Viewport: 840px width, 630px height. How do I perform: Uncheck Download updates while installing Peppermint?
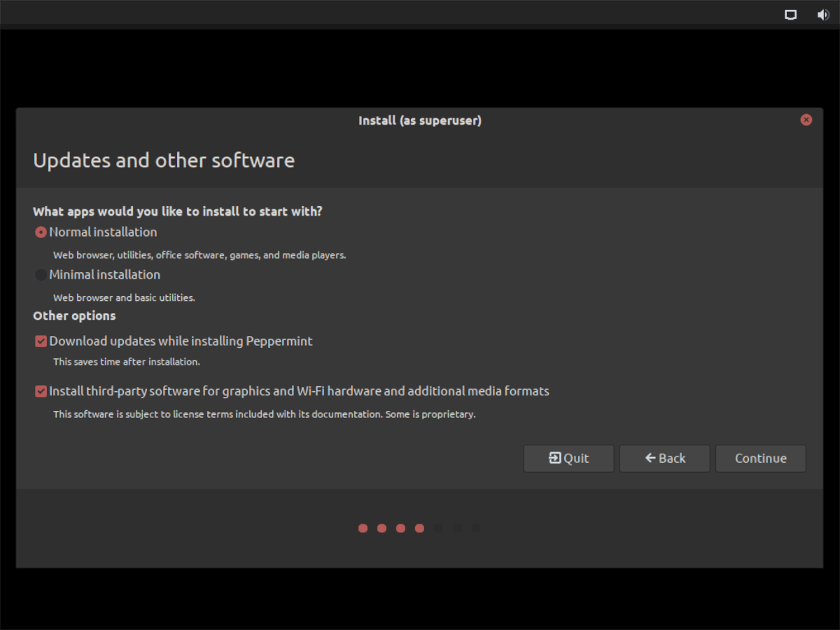41,341
